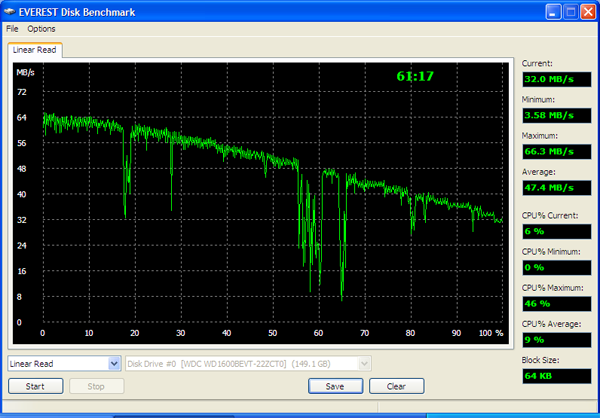The width and height of the screenshot is (600, 418).
Task: Click the EVEREST drive icon in title bar
Action: (9, 12)
